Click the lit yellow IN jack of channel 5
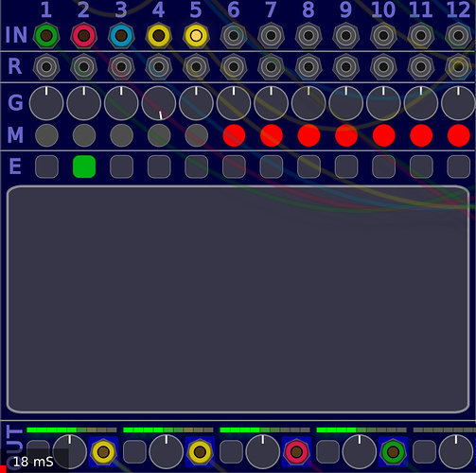The width and height of the screenshot is (476, 473). (x=196, y=36)
